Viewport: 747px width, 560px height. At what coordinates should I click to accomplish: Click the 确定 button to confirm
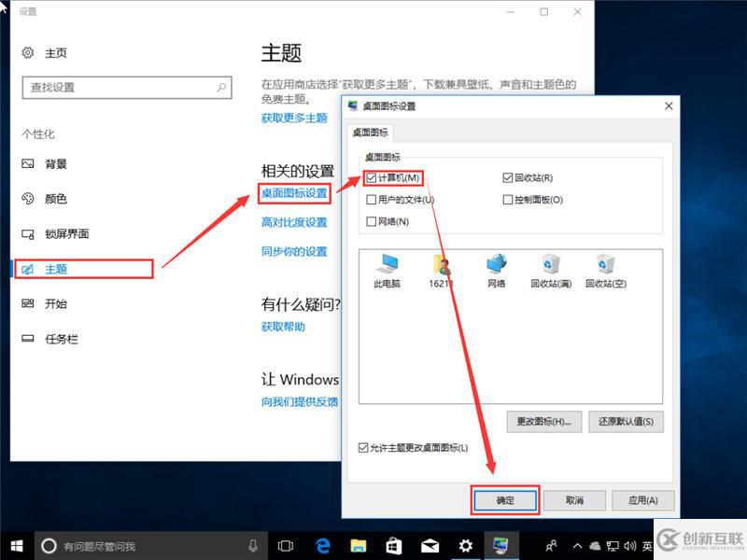[x=504, y=500]
